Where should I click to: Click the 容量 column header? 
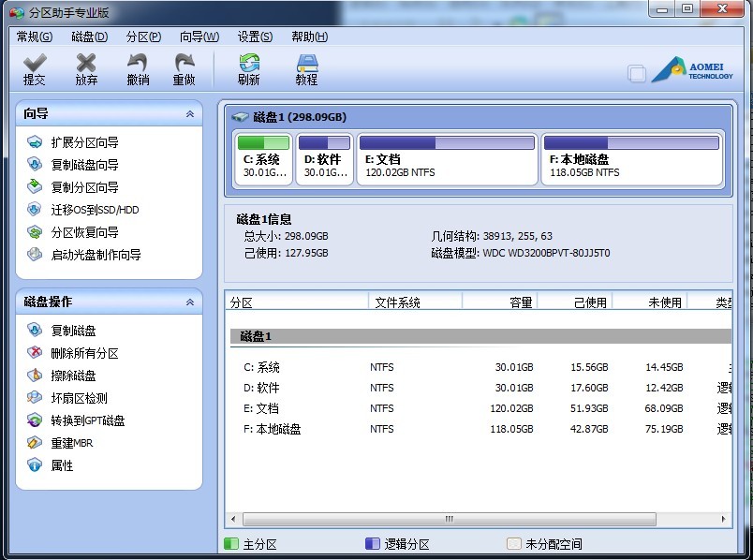(x=500, y=302)
